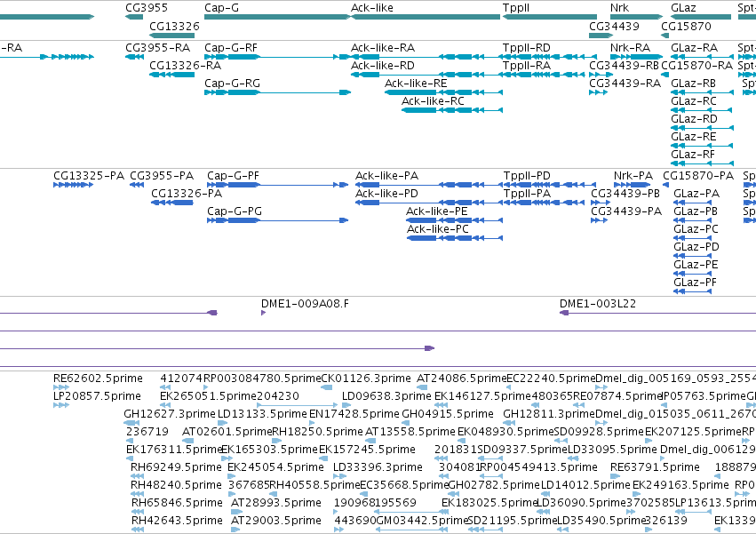Screen dimensions: 756x534
Task: Click transcript Nrk-RA
Action: [636, 57]
